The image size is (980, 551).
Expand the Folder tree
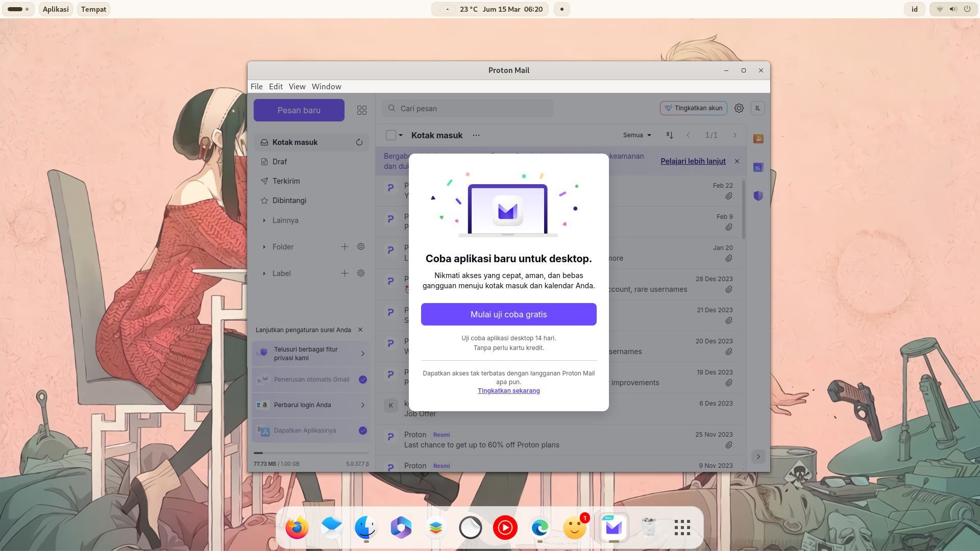click(264, 247)
